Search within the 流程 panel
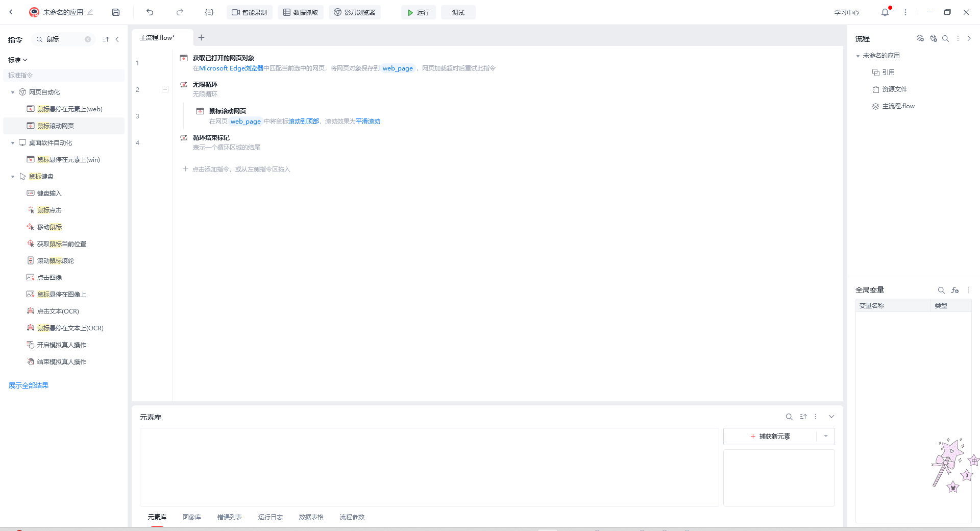Image resolution: width=980 pixels, height=531 pixels. (x=945, y=38)
